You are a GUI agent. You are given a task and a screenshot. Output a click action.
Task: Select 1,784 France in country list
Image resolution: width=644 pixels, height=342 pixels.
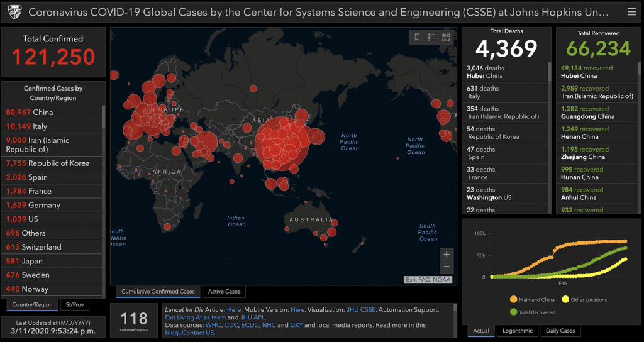coord(52,191)
